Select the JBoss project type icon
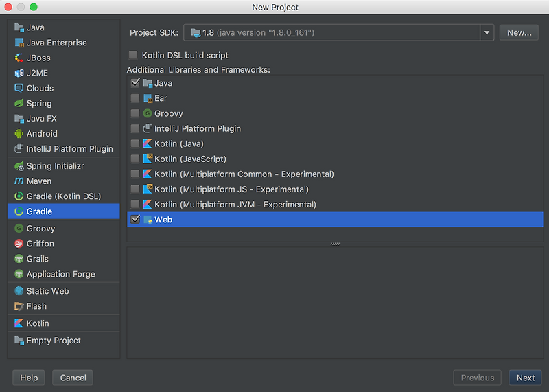The height and width of the screenshot is (392, 549). (19, 58)
